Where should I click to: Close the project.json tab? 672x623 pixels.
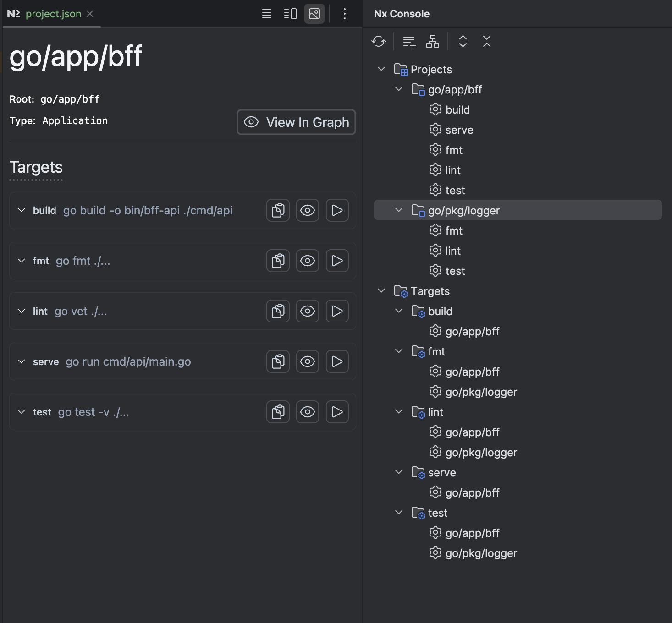pos(90,14)
